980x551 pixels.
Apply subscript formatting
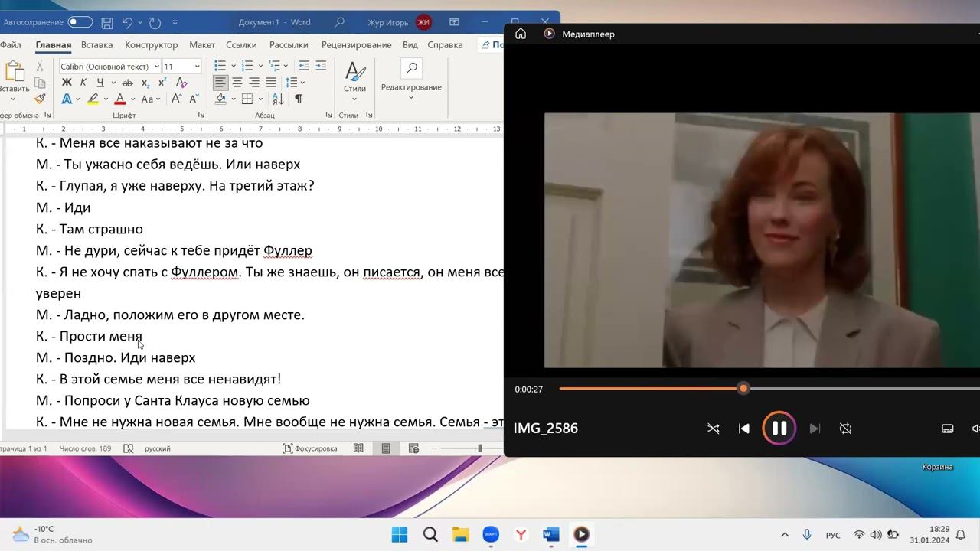145,83
